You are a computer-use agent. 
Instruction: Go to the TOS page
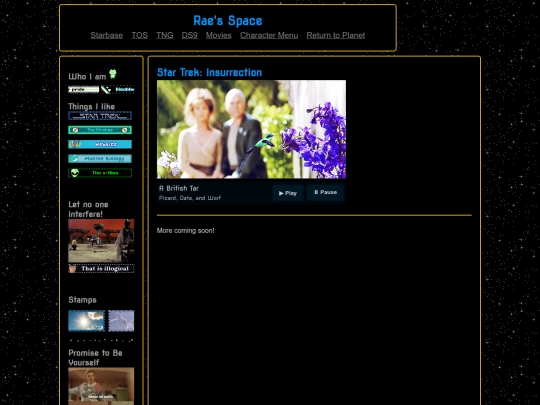[x=139, y=35]
